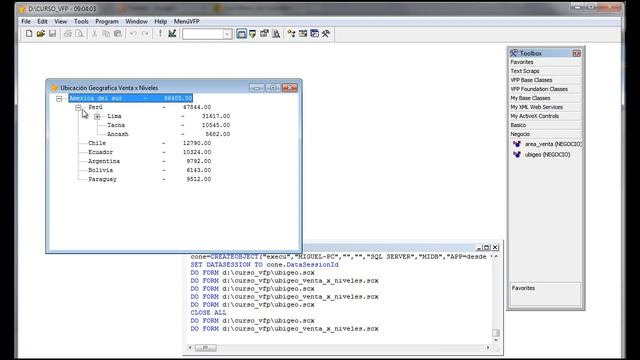
Task: Select the Argentina tree row
Action: 149,161
